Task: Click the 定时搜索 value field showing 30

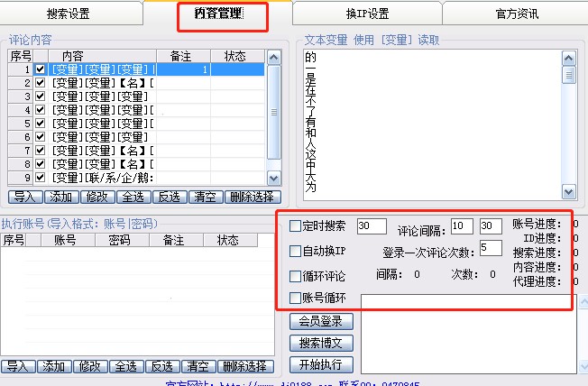Action: tap(372, 226)
